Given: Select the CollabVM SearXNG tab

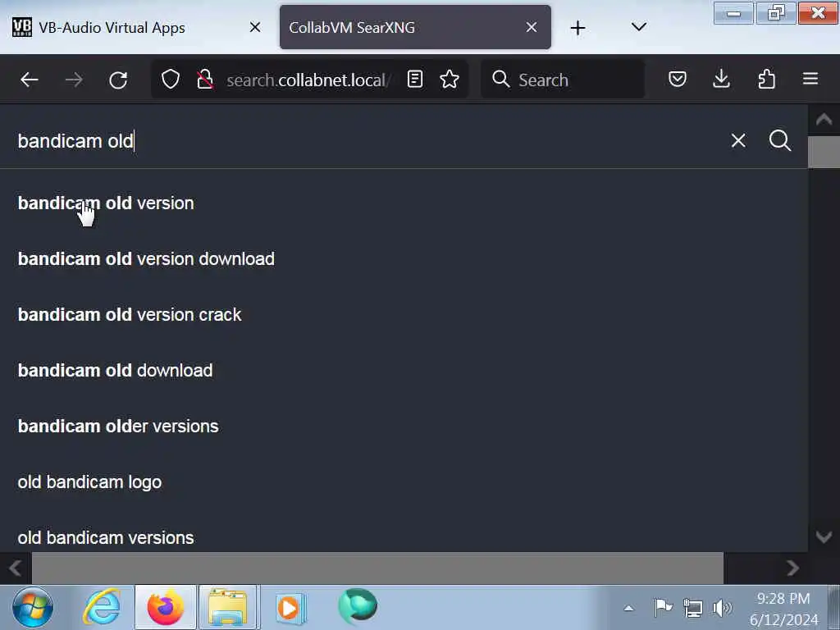Looking at the screenshot, I should point(414,27).
